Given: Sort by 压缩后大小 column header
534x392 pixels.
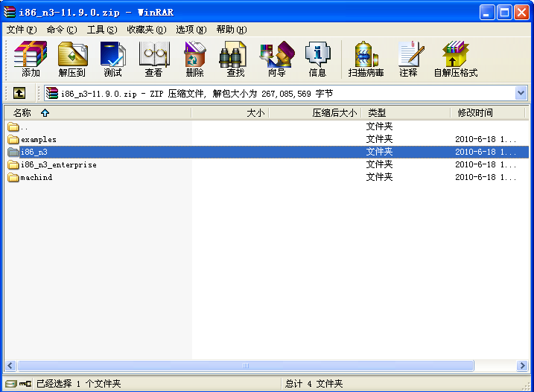Looking at the screenshot, I should [315, 112].
